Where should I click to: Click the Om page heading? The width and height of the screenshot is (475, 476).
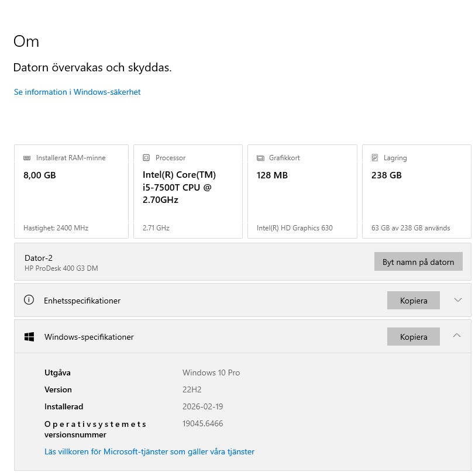(x=26, y=42)
